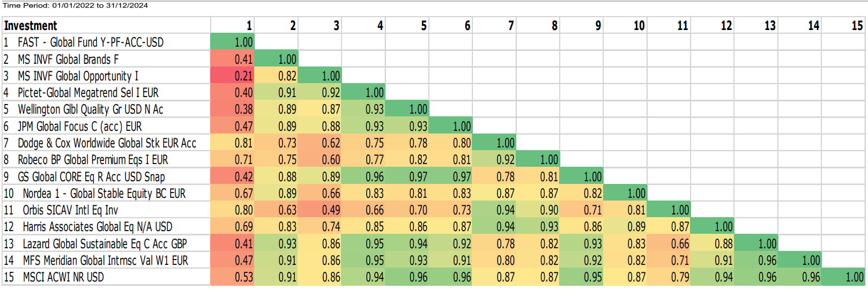Click the Nordea 1 - Global Stable Equity label
This screenshot has width=868, height=289.
pyautogui.click(x=104, y=194)
